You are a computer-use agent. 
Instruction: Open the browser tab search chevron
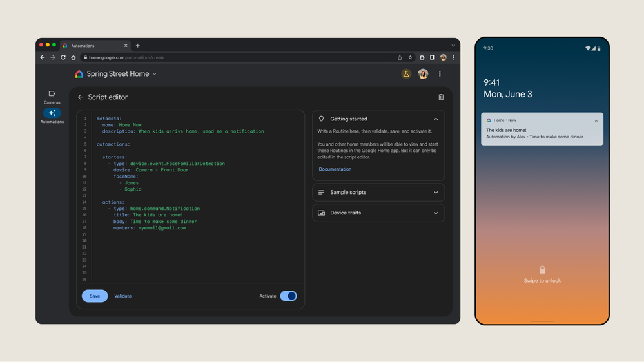453,46
